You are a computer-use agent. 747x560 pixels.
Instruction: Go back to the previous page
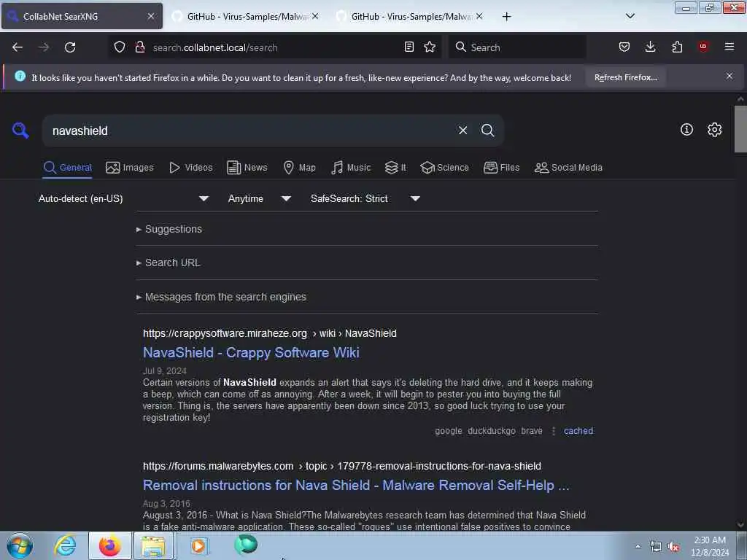pyautogui.click(x=18, y=47)
